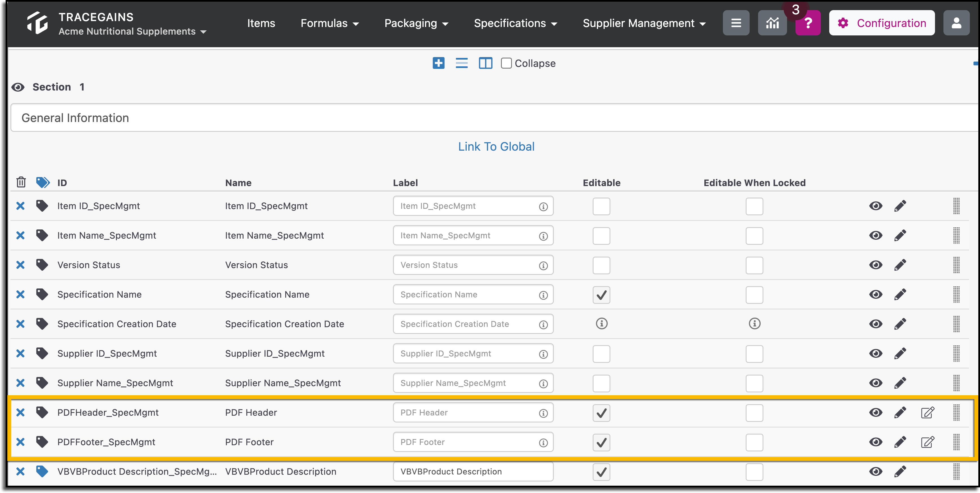Enable Editable When Locked for PDF Header

[754, 413]
